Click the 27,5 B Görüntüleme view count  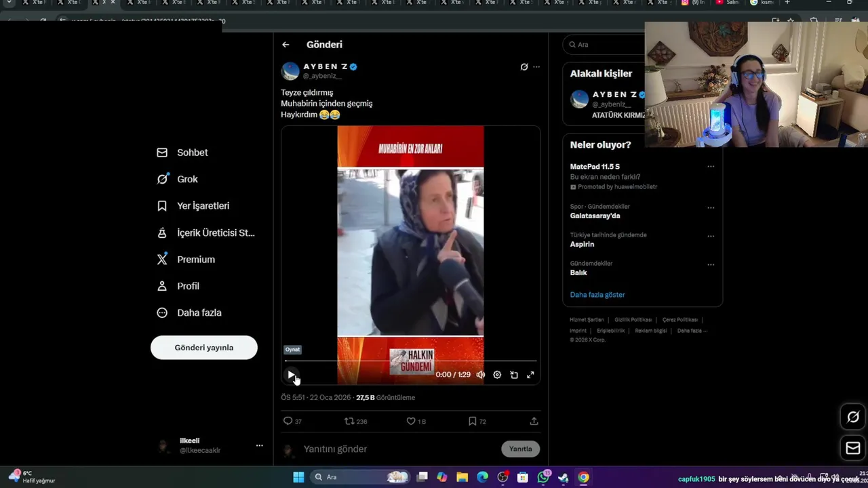(x=385, y=398)
